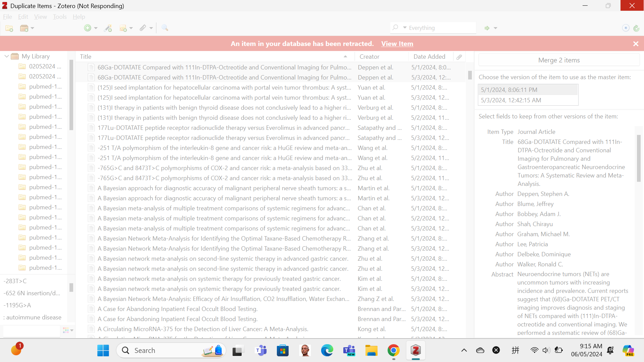Click the tag filter input field
Viewport: 644px width, 362px height.
(32, 331)
